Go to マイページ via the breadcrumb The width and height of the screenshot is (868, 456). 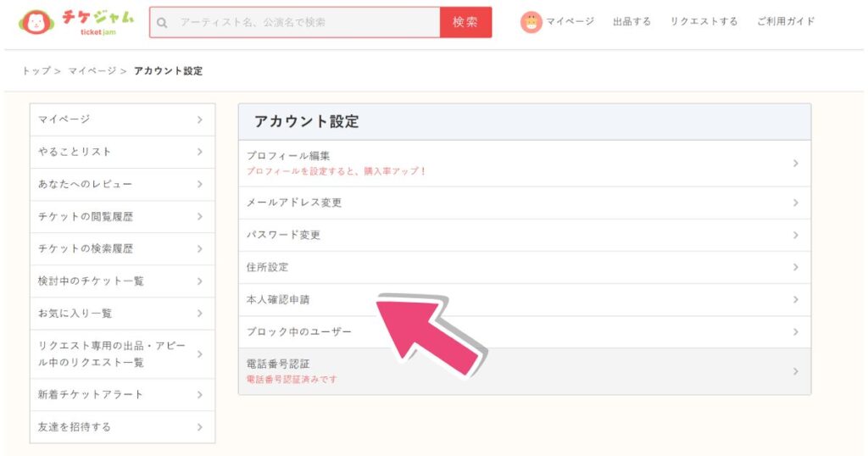(x=92, y=71)
